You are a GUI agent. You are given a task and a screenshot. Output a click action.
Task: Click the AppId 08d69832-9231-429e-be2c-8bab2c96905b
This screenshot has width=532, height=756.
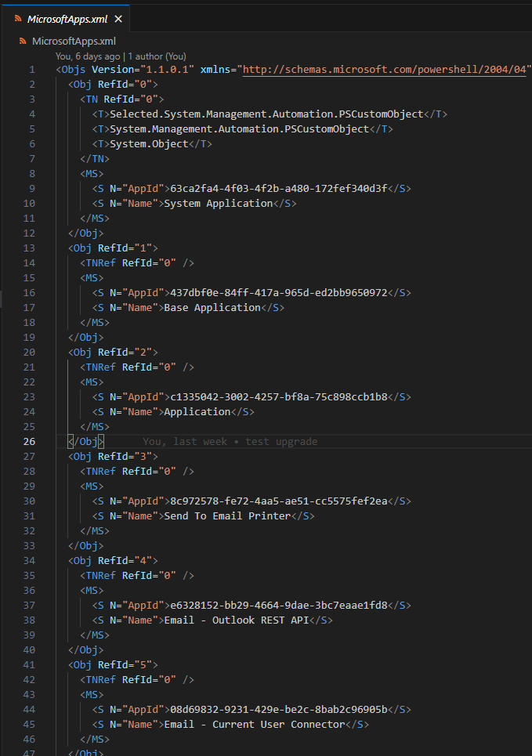(x=279, y=709)
